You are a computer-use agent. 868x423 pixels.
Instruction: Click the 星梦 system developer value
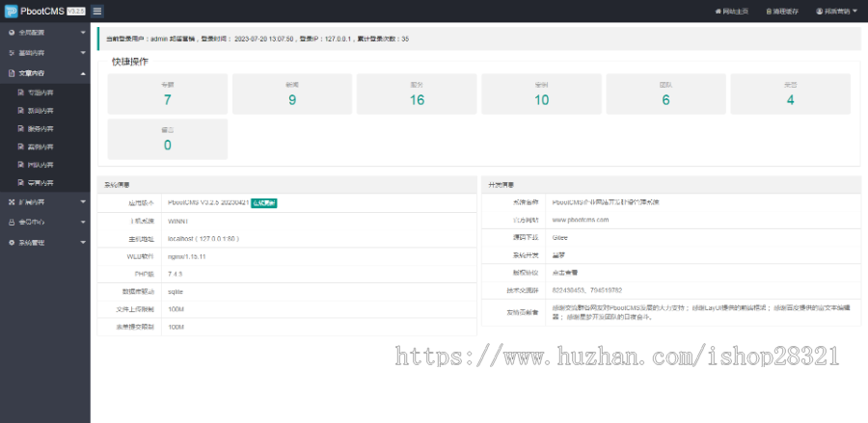click(x=558, y=255)
